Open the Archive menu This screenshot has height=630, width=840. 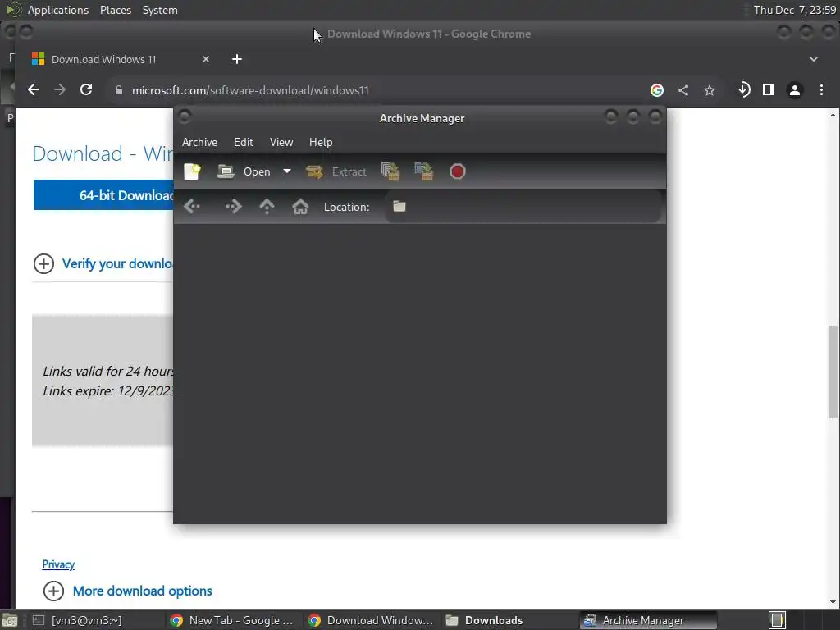[199, 142]
